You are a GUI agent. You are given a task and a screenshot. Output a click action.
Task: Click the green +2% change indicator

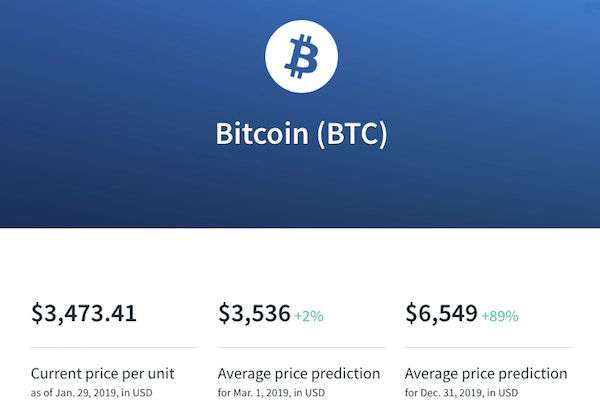[x=309, y=316]
